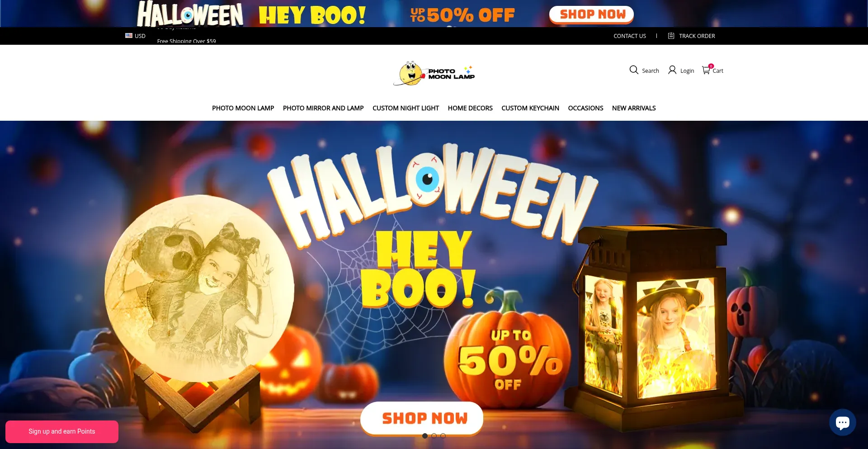Click the US flag currency icon
Screen dimensions: 868x449
(129, 35)
